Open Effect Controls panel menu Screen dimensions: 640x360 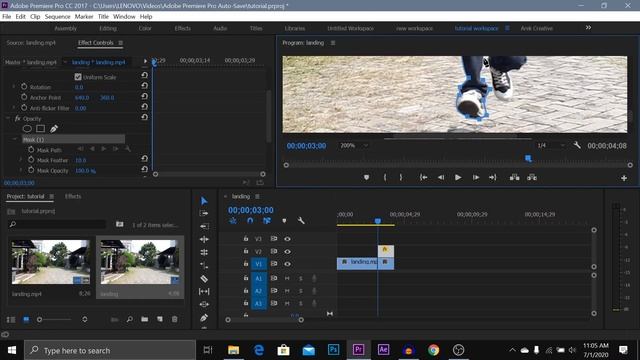pyautogui.click(x=120, y=42)
